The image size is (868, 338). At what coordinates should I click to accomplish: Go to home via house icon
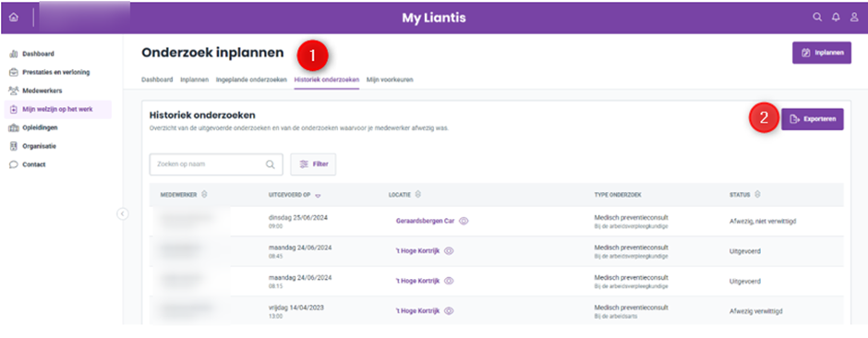click(x=13, y=18)
